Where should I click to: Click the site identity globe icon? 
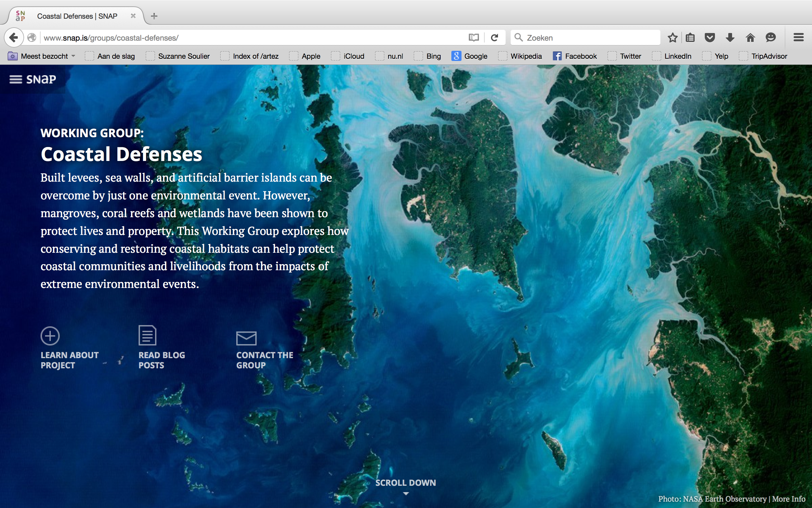32,38
